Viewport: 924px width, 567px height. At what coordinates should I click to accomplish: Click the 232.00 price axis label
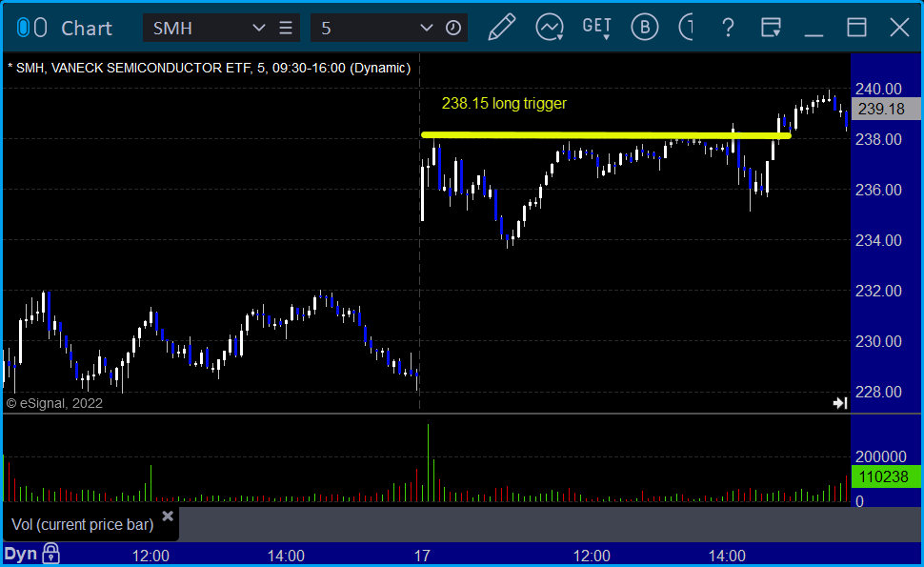(878, 292)
